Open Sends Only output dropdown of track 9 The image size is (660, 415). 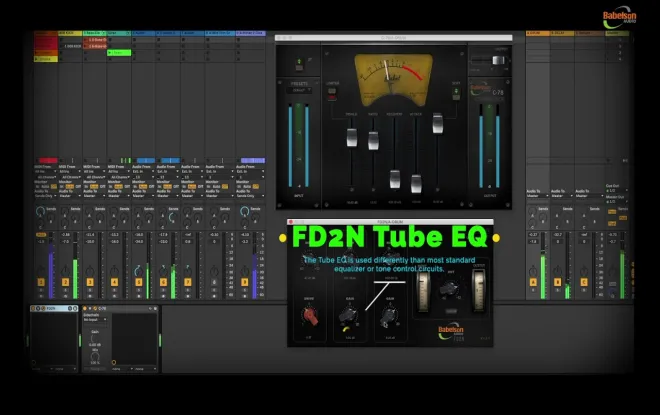click(x=250, y=196)
